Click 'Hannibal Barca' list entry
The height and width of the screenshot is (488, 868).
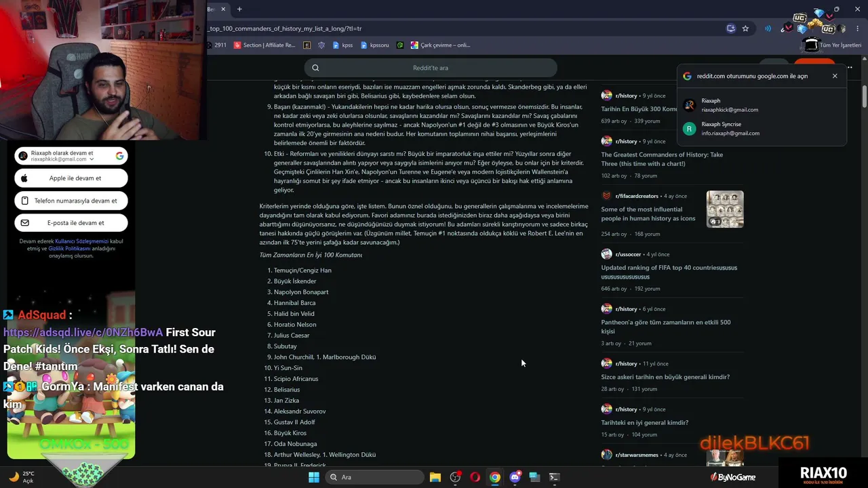(x=294, y=303)
